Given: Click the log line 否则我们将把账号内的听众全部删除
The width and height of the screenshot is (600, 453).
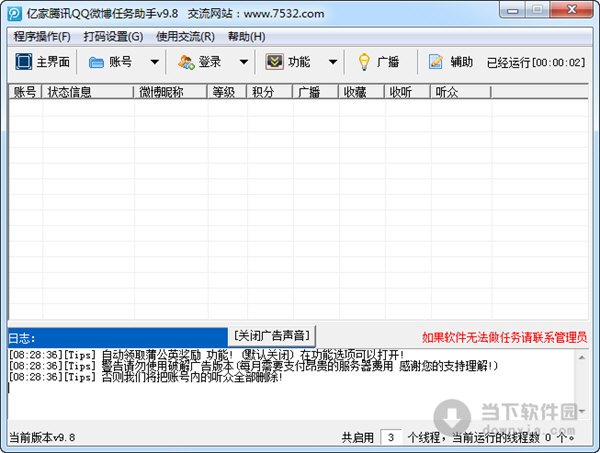Looking at the screenshot, I should [x=146, y=377].
